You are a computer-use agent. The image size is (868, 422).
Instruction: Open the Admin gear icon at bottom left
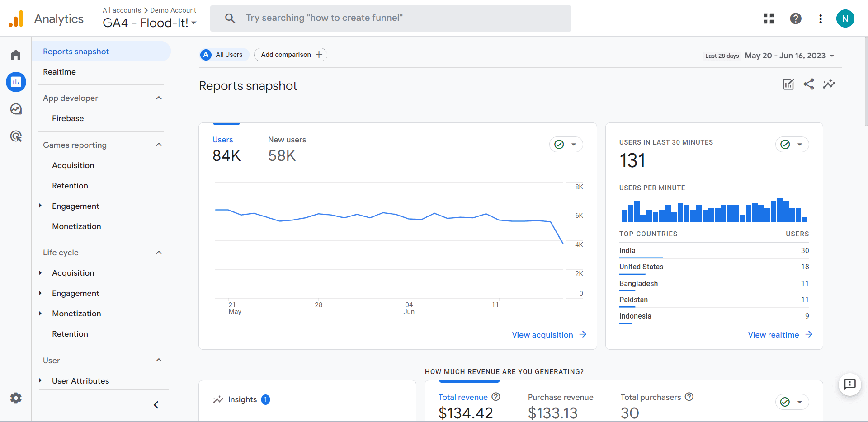pos(16,398)
